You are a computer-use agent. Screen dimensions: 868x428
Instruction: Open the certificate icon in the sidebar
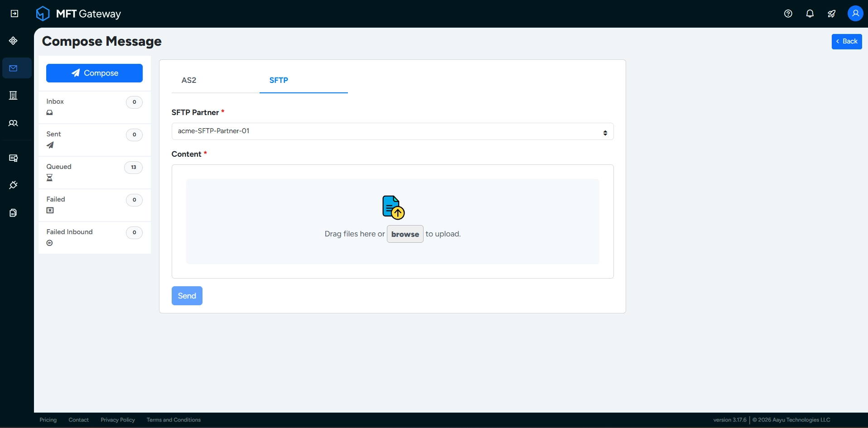click(x=13, y=158)
